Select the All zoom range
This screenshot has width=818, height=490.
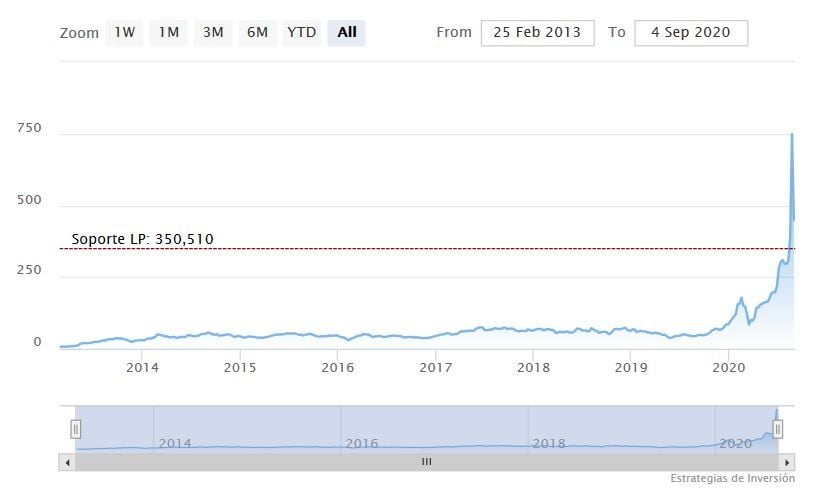[347, 33]
